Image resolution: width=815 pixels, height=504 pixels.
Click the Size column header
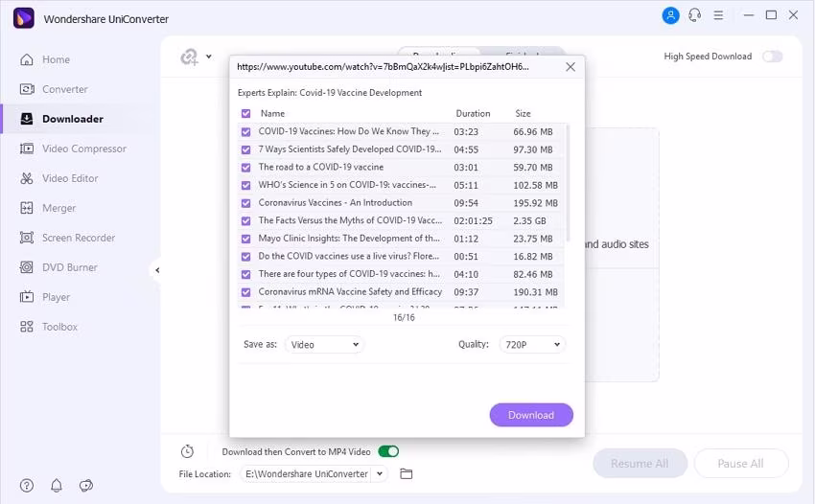coord(523,113)
